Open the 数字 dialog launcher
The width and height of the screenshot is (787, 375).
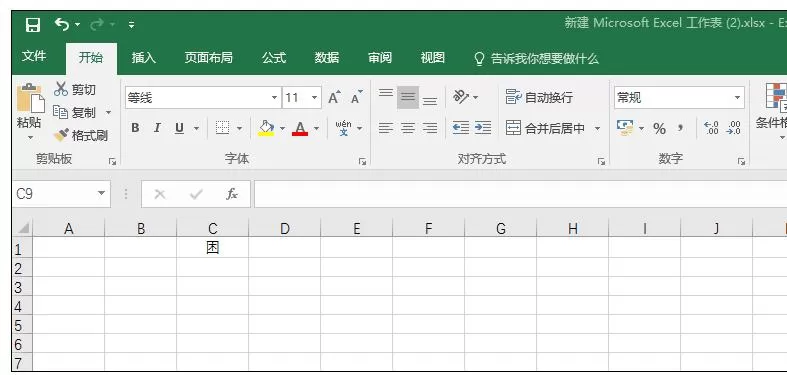[741, 162]
